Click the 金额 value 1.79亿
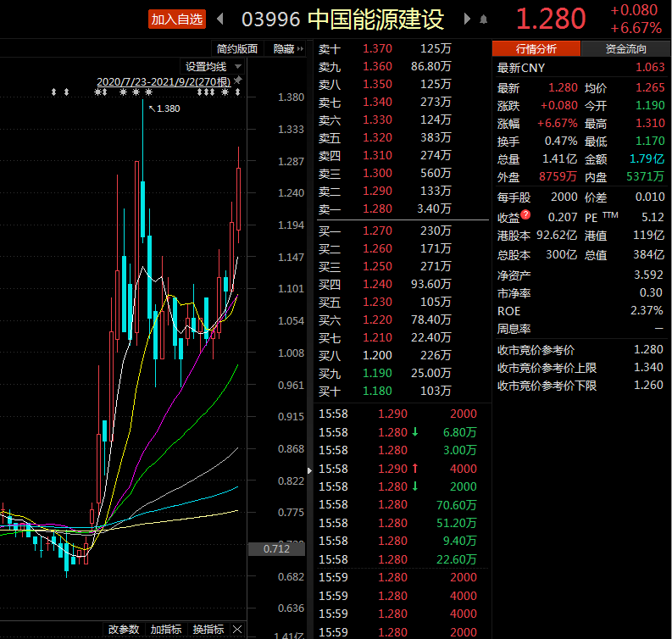The width and height of the screenshot is (672, 639). pyautogui.click(x=647, y=159)
